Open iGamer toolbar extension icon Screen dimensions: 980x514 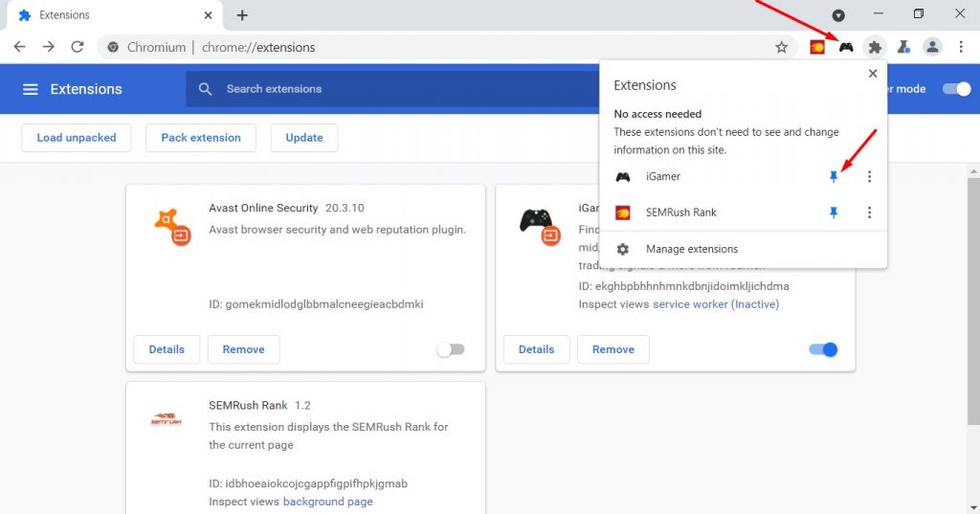point(846,47)
